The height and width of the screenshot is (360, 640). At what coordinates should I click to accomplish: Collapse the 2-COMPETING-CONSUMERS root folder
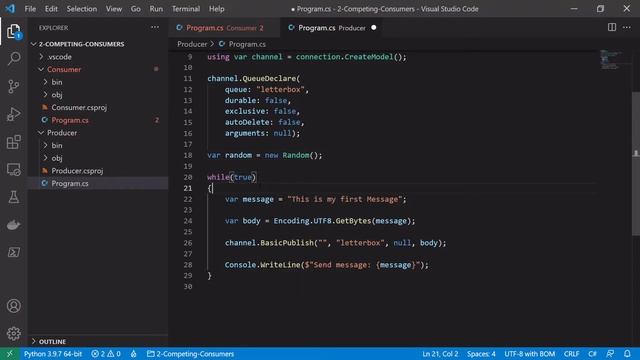(33, 44)
